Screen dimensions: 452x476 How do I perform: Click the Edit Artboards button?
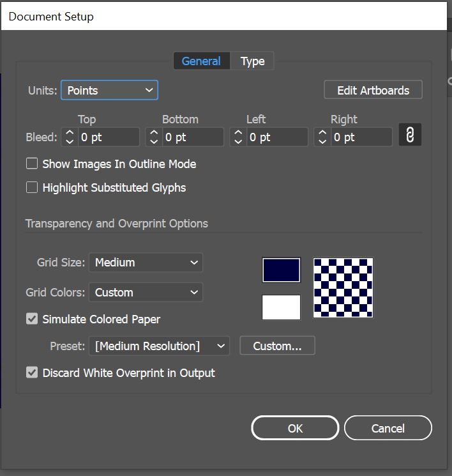(x=373, y=90)
